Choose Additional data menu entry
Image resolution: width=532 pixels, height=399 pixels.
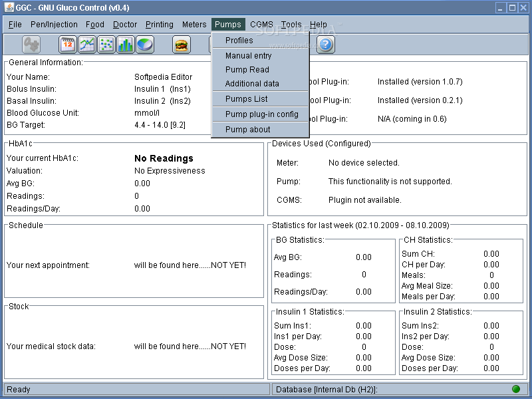[x=260, y=84]
